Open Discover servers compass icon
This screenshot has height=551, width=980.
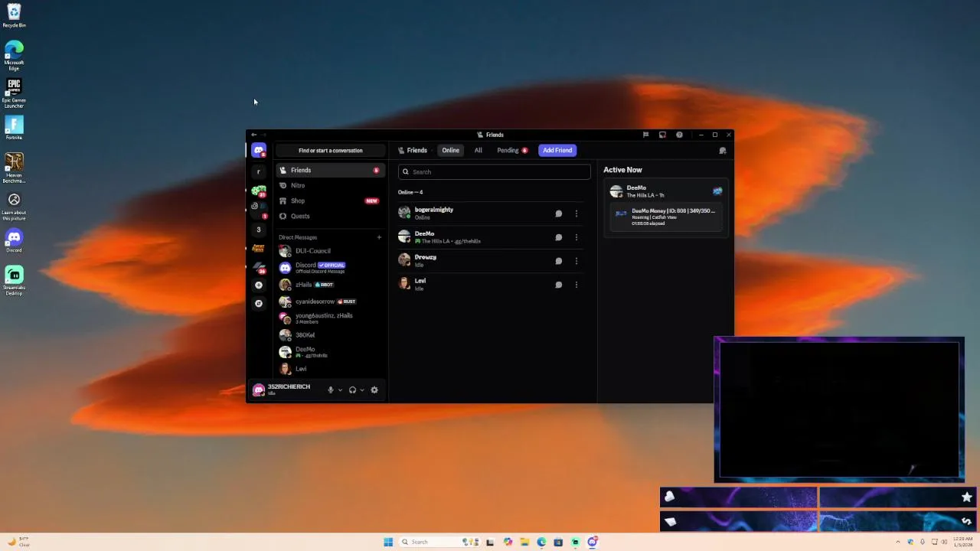259,303
